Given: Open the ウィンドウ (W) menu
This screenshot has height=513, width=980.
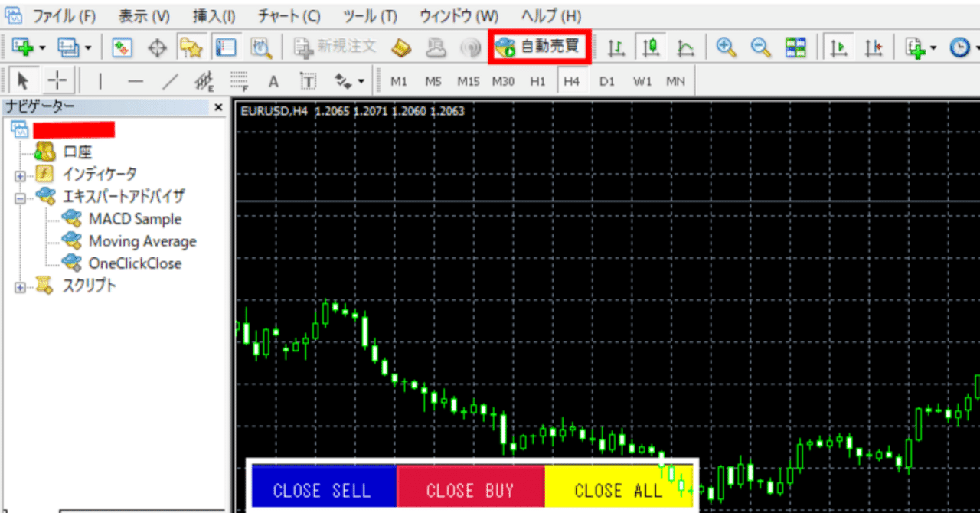Looking at the screenshot, I should click(459, 15).
